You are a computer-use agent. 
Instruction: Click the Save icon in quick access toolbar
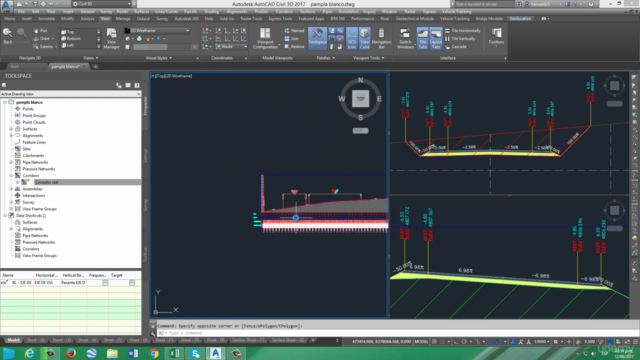click(36, 4)
